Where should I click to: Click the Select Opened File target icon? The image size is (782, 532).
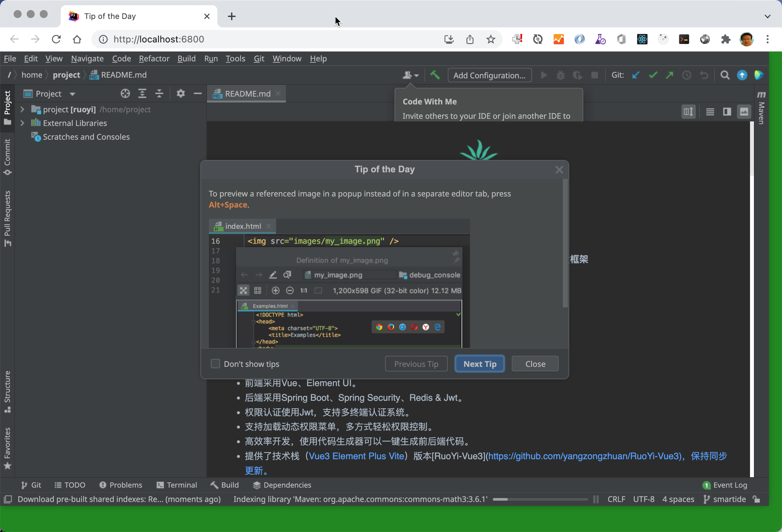click(125, 94)
